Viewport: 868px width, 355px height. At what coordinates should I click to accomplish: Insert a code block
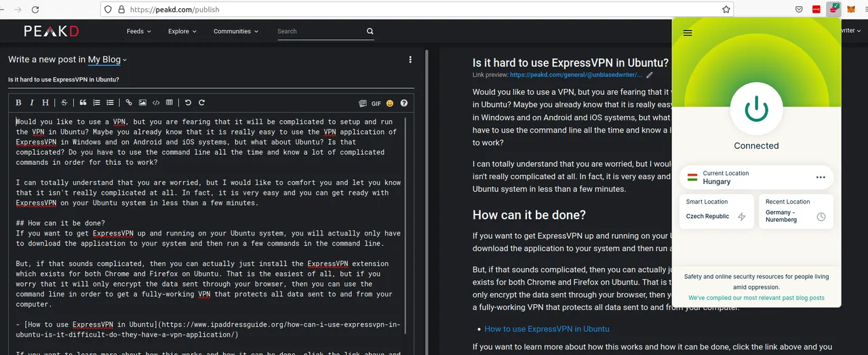coord(156,103)
